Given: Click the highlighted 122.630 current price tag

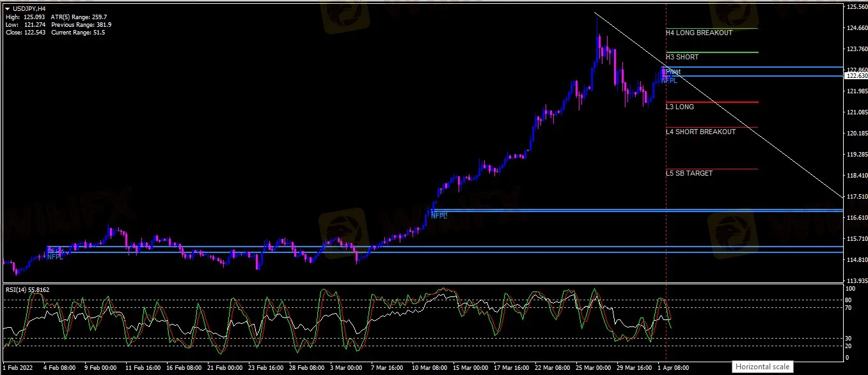Looking at the screenshot, I should point(856,76).
